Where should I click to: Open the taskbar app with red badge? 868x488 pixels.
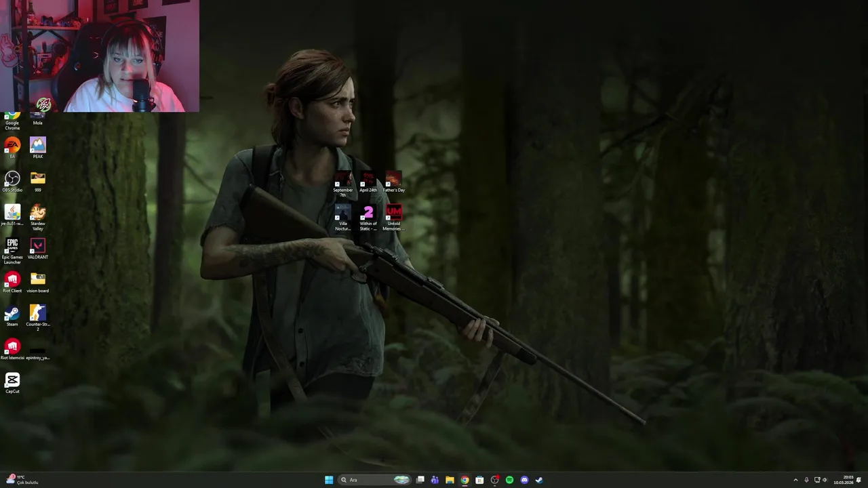pos(494,480)
